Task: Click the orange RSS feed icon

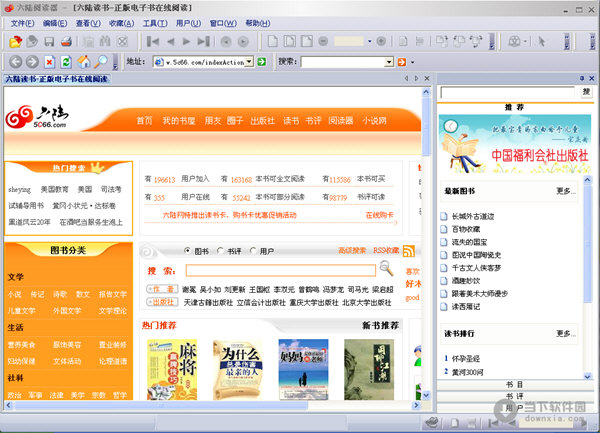Action: pos(409,251)
